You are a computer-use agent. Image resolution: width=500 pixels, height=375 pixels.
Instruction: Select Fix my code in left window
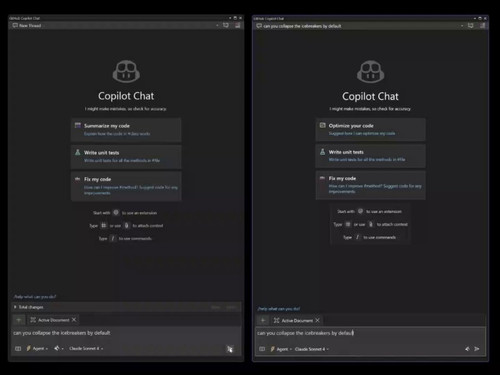(126, 186)
